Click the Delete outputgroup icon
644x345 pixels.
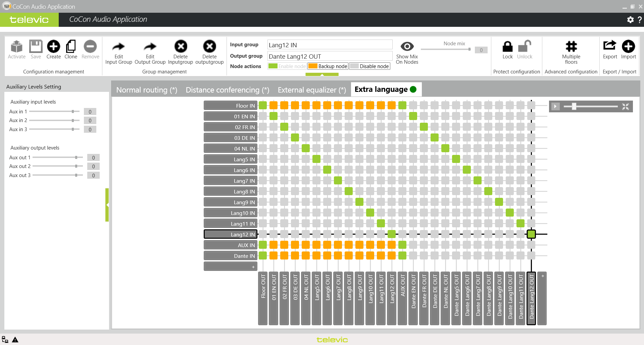click(x=209, y=47)
